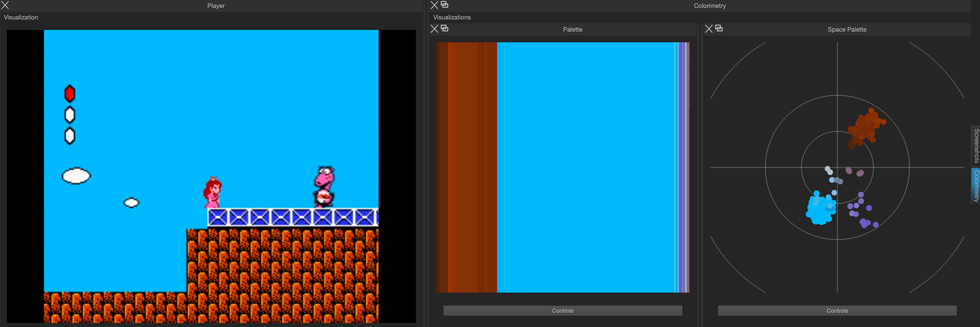This screenshot has width=980, height=327.
Task: Click the sky blue band in Palette
Action: [x=586, y=168]
